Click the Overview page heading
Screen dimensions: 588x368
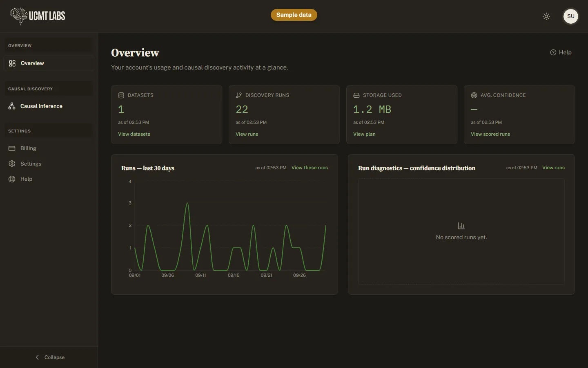tap(135, 53)
